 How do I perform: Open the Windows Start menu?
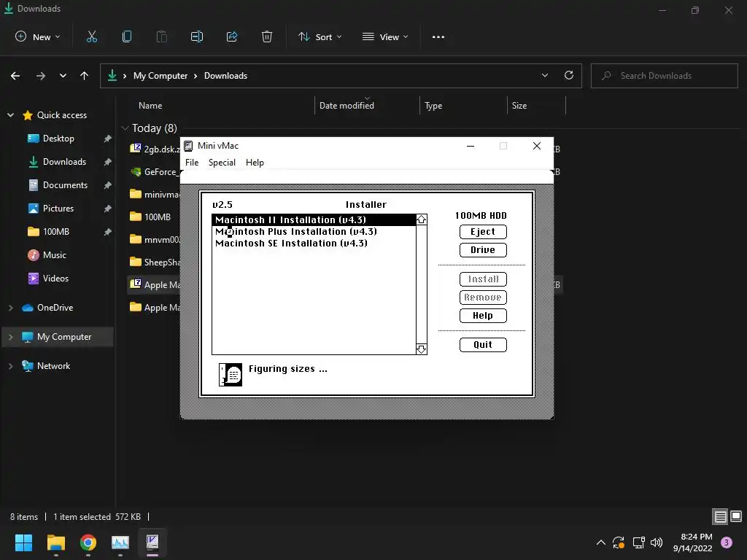(x=23, y=542)
